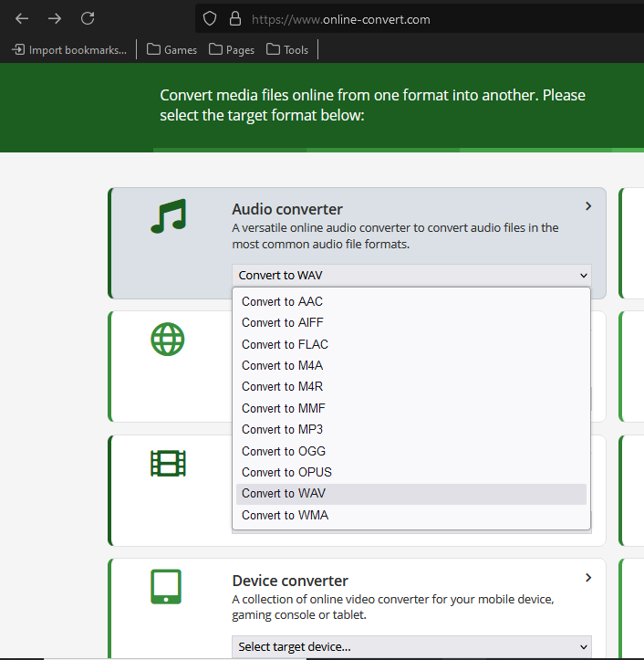This screenshot has width=644, height=660.
Task: Click the browser back arrow
Action: pos(22,18)
